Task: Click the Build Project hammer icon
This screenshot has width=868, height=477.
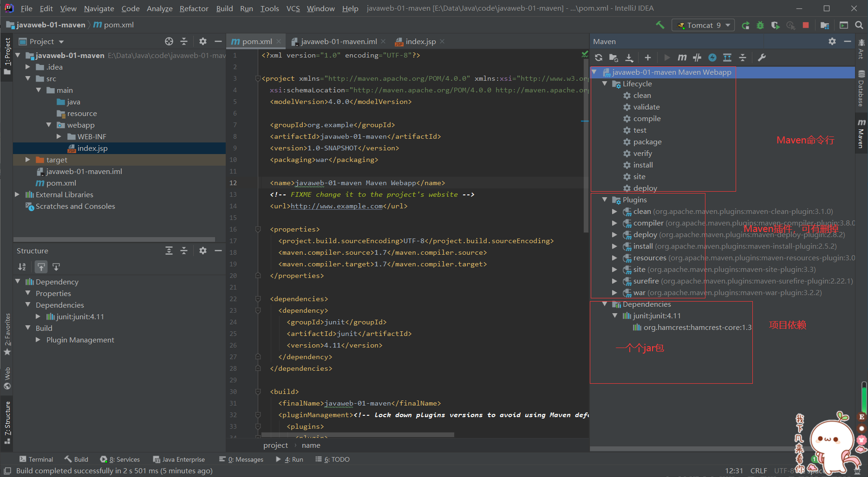Action: (x=660, y=25)
